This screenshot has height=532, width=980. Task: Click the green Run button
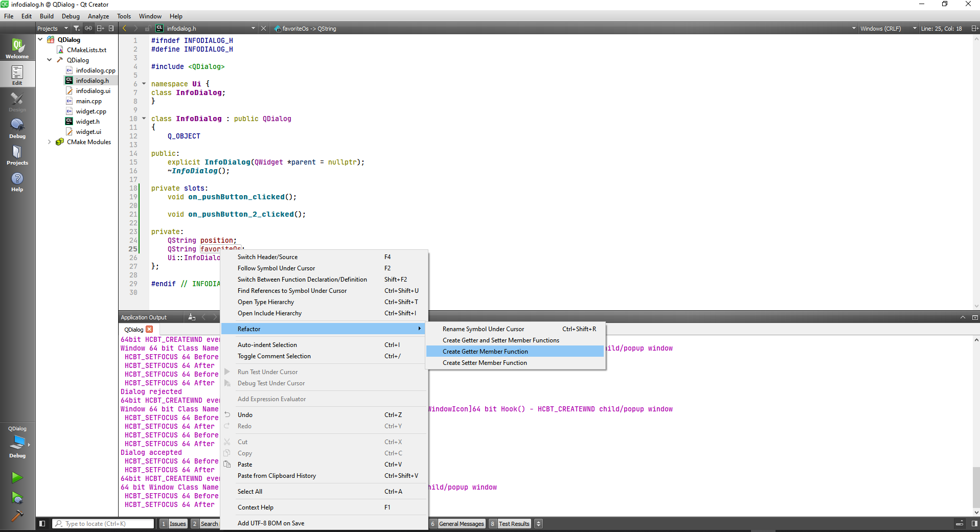(17, 477)
